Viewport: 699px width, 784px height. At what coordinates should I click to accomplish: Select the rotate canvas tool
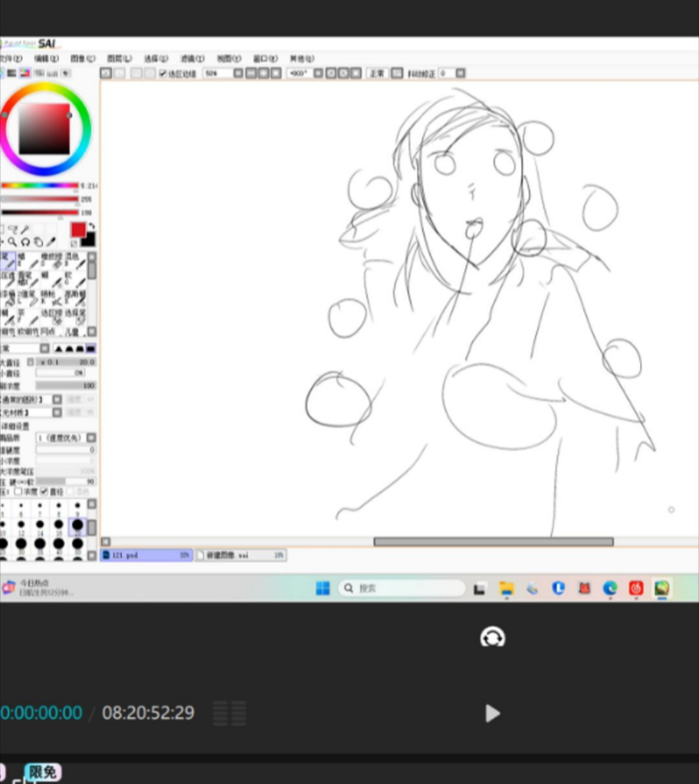click(25, 242)
